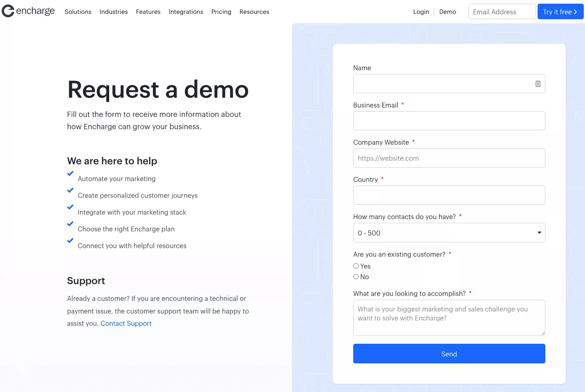Click into the Name input field
The width and height of the screenshot is (585, 392).
coord(449,84)
